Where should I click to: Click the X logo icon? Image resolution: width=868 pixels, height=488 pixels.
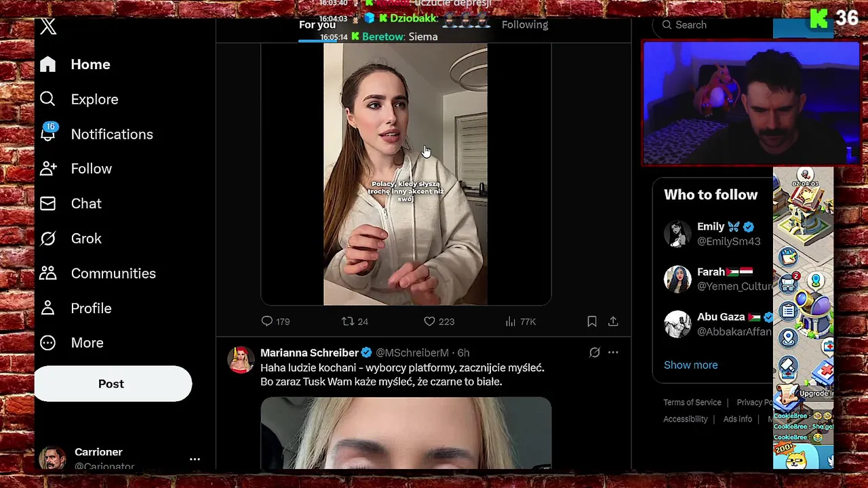coord(48,26)
